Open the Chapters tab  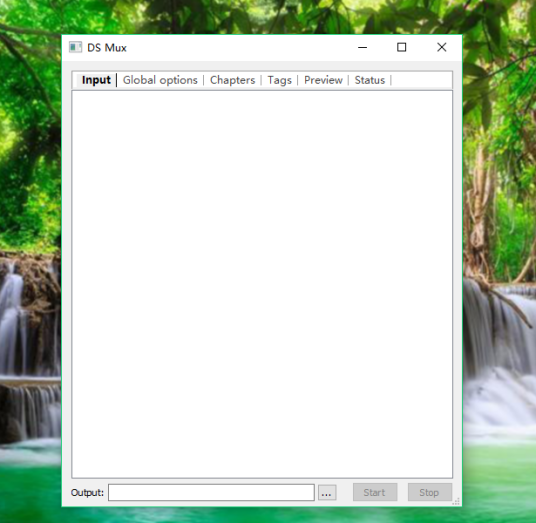click(232, 80)
